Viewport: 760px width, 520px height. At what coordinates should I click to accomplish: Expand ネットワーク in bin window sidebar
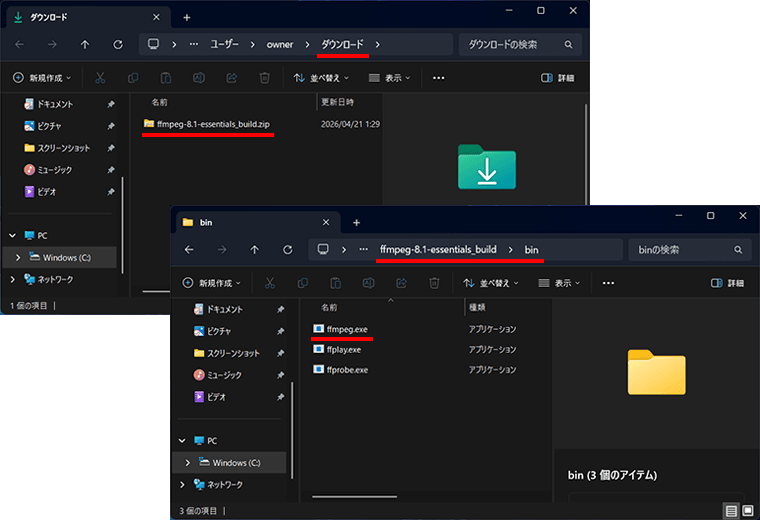(x=182, y=485)
